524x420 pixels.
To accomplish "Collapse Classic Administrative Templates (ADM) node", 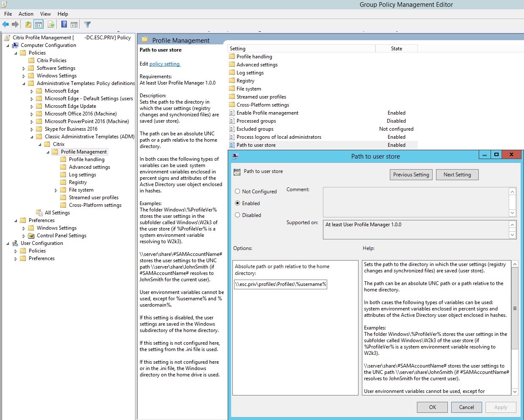I will click(32, 137).
